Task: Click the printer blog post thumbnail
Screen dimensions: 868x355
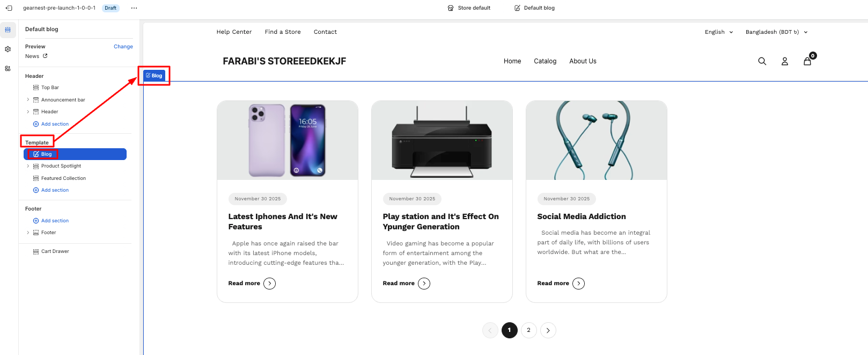Action: (x=442, y=140)
